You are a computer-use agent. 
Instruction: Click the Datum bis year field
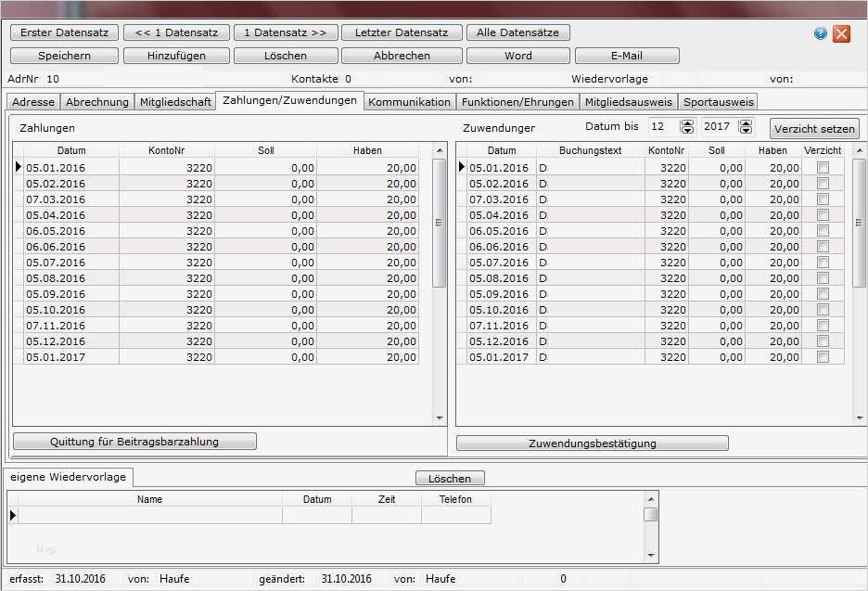pyautogui.click(x=720, y=127)
